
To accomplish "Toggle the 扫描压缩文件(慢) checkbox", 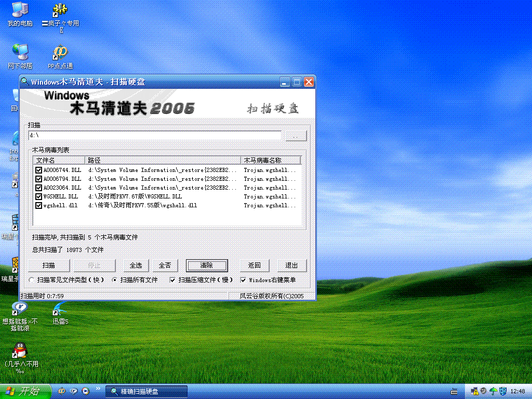I will click(x=172, y=280).
